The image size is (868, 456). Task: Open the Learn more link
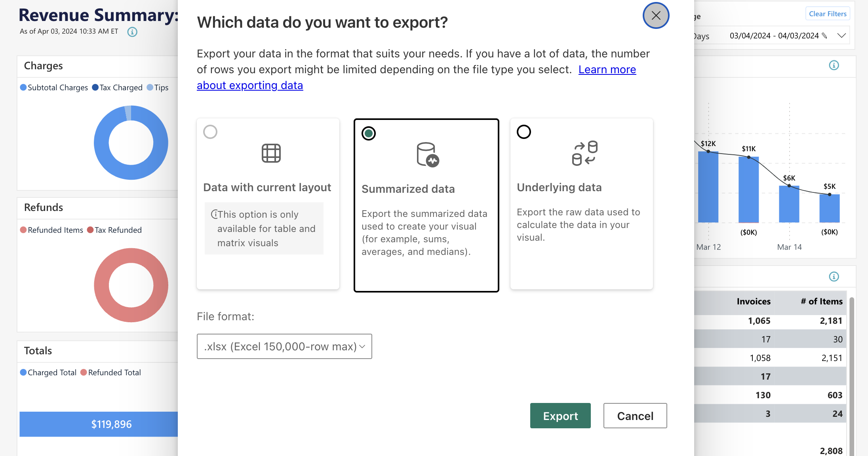click(x=607, y=70)
